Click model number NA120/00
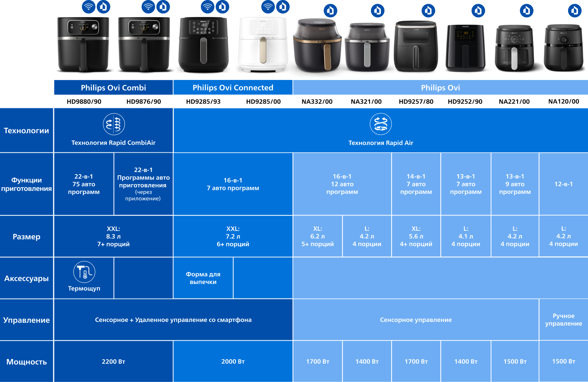The width and height of the screenshot is (588, 382). (x=563, y=101)
